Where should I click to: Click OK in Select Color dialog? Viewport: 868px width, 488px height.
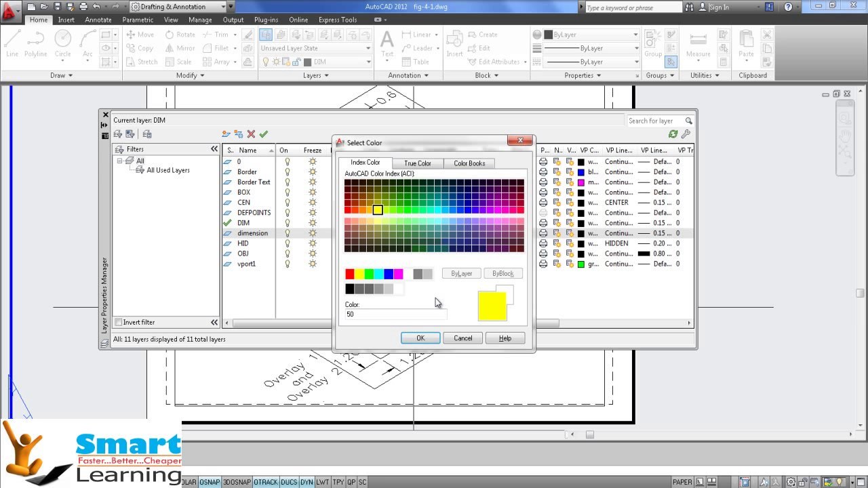(420, 338)
